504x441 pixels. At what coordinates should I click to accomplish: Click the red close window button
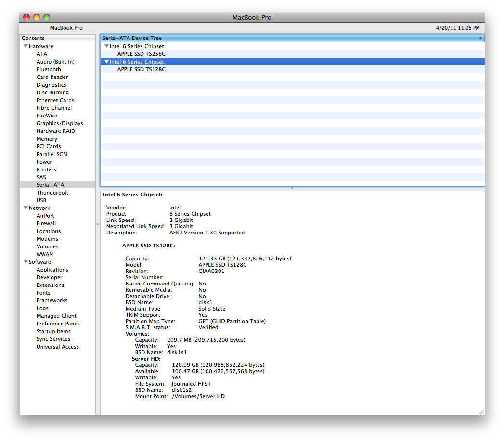click(26, 17)
